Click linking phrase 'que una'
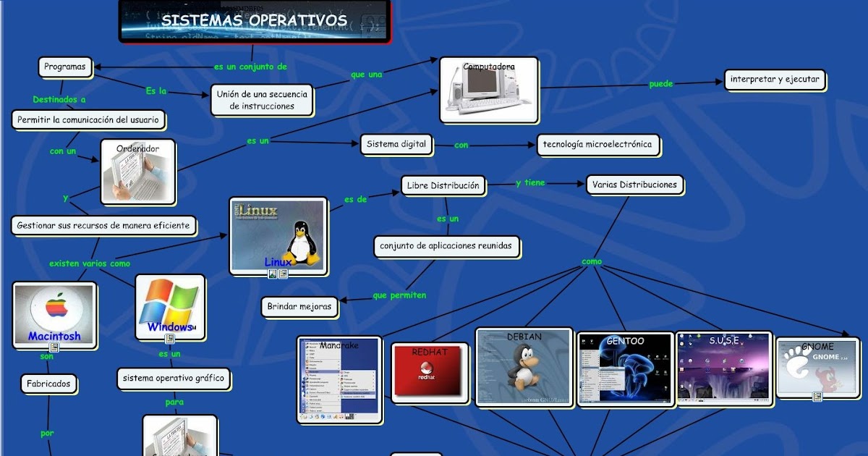 point(366,74)
